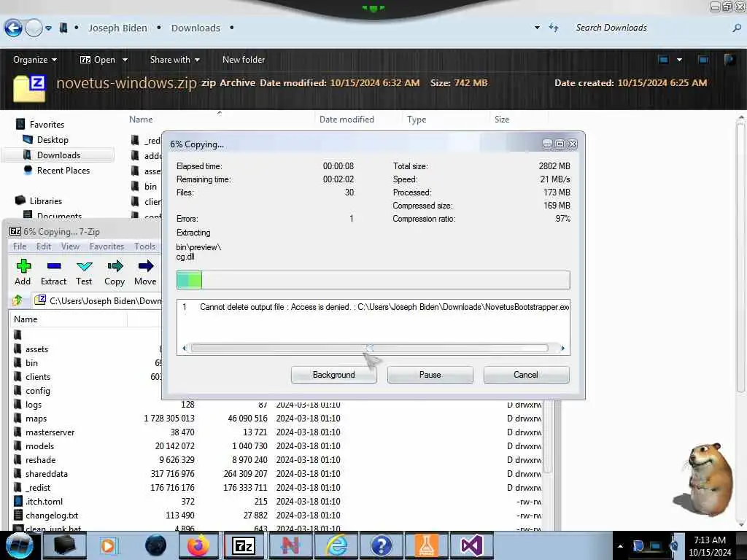Click the 7-Zip up-folder arrow icon
Screen dimensions: 747x560
tap(18, 300)
